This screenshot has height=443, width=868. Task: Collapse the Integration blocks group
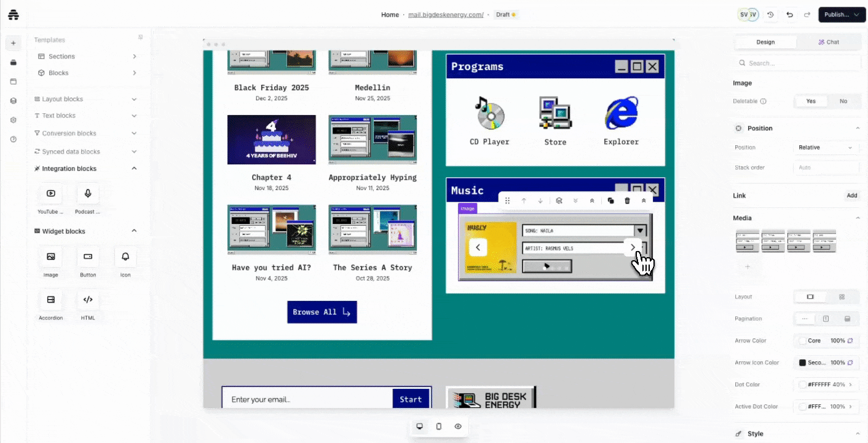coord(85,169)
